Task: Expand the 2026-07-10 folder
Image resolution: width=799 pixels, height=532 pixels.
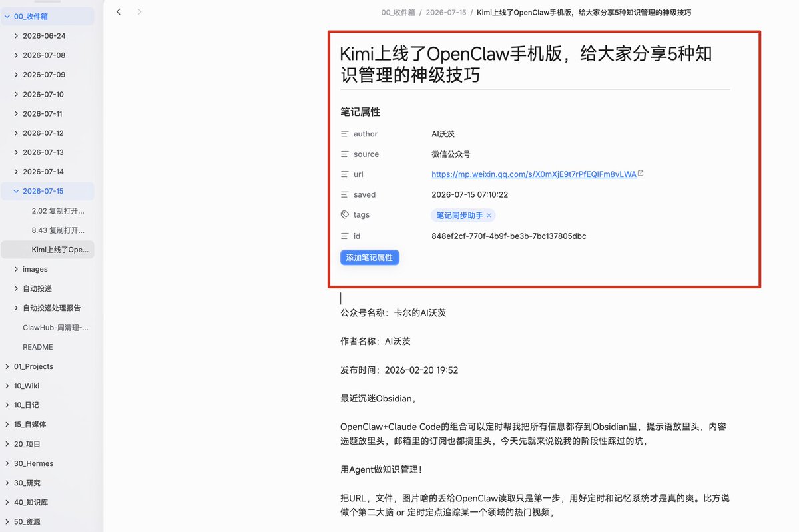Action: (16, 95)
